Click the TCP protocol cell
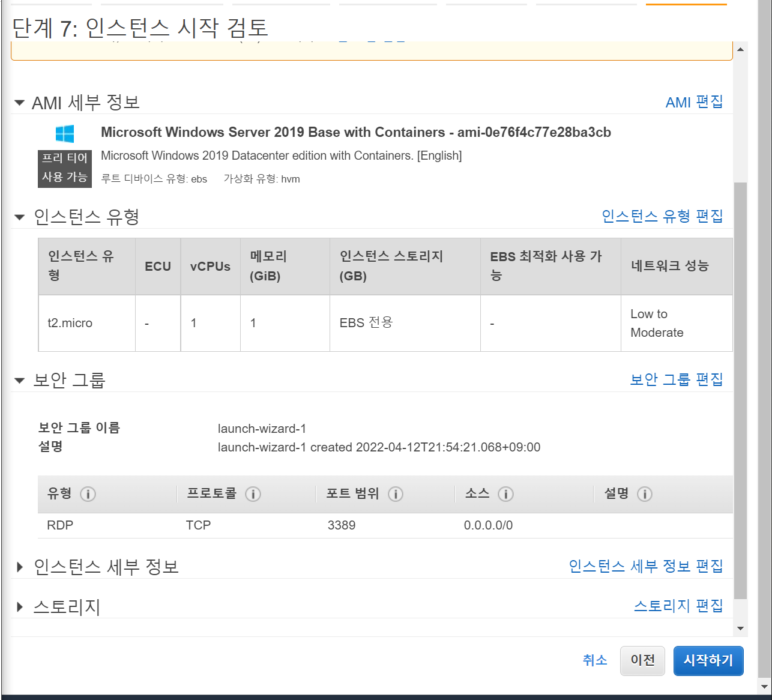Viewport: 772px width, 700px height. 198,525
